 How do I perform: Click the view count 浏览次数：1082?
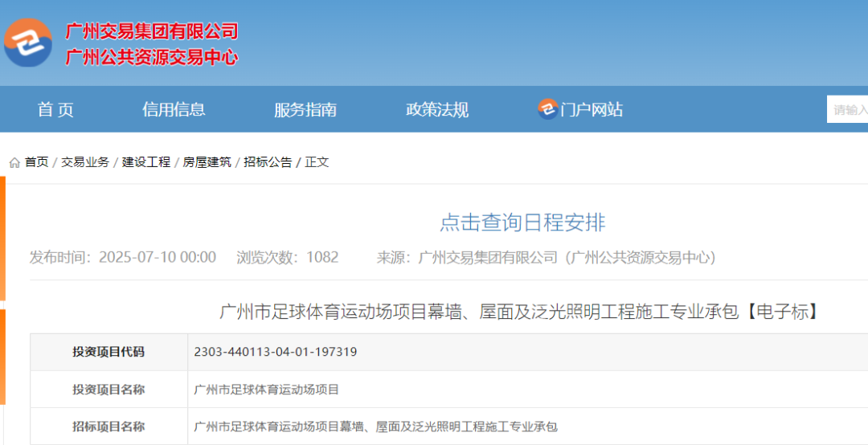pos(287,257)
